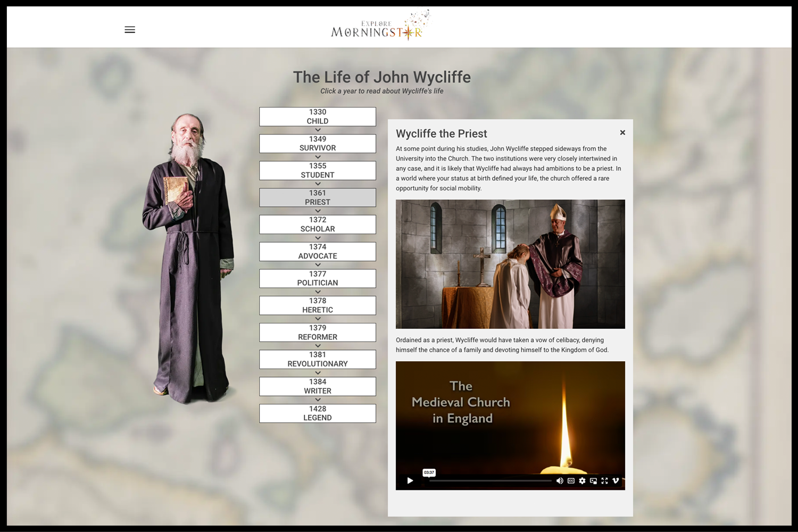Click the Vimeo logo on the player
The image size is (798, 532).
[x=616, y=480]
